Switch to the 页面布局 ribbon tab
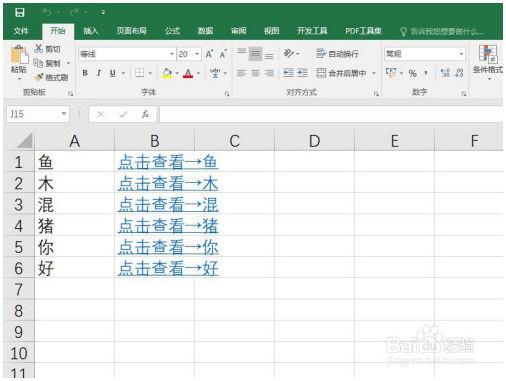The image size is (506, 381). 131,31
